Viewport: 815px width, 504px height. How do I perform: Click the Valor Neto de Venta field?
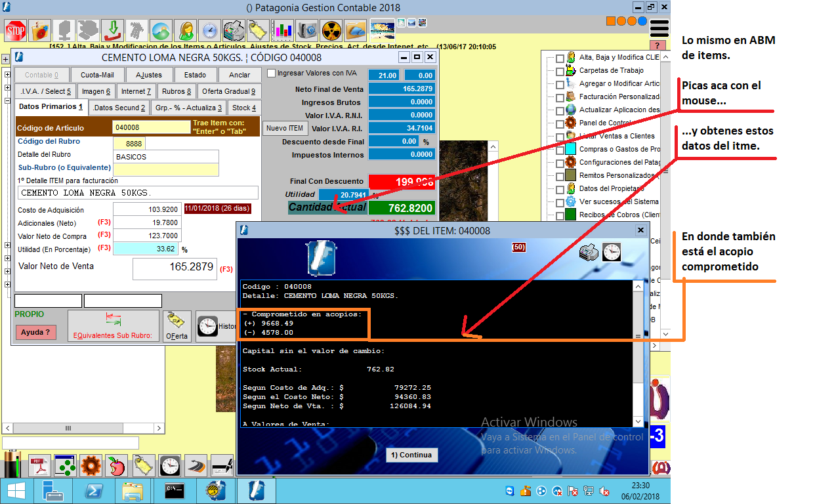tap(175, 268)
